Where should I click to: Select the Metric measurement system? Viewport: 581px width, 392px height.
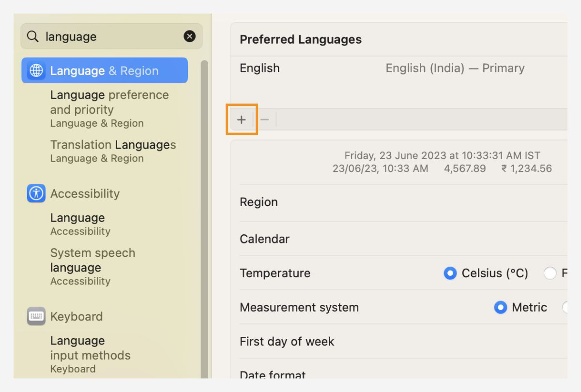pyautogui.click(x=501, y=307)
